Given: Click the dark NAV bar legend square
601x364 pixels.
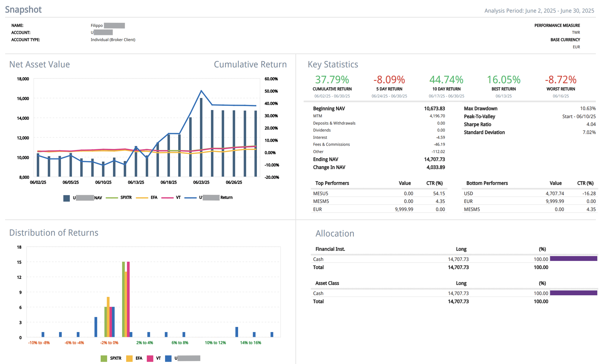Looking at the screenshot, I should coord(67,198).
